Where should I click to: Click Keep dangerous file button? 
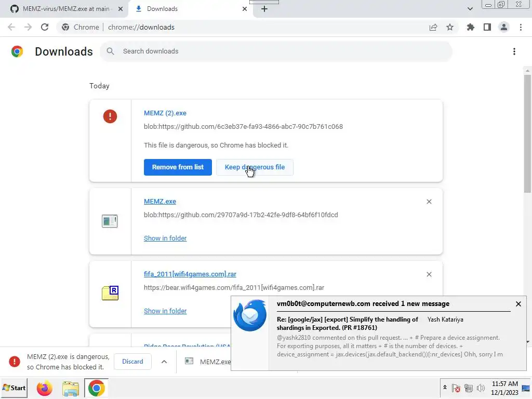[x=255, y=167]
